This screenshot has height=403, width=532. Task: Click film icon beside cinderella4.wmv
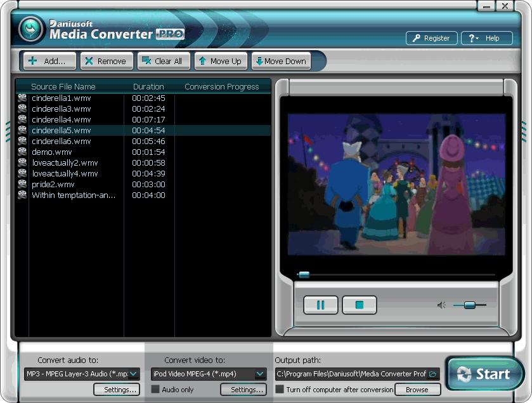22,119
